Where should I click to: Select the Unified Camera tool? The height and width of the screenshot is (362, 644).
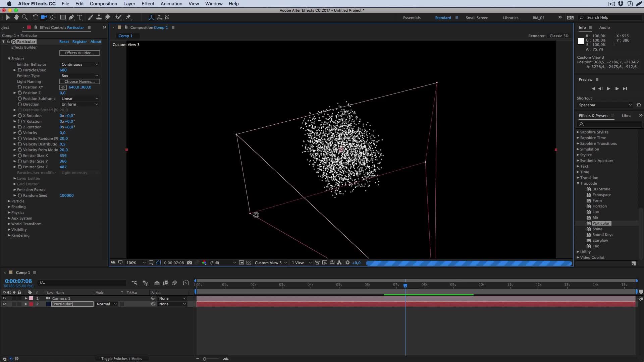point(44,17)
